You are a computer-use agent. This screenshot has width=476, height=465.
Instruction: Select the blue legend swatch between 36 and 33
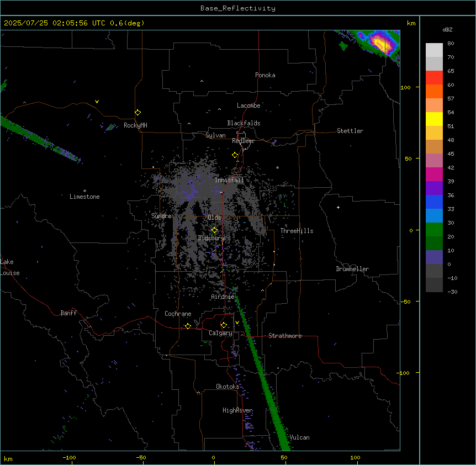click(x=434, y=202)
